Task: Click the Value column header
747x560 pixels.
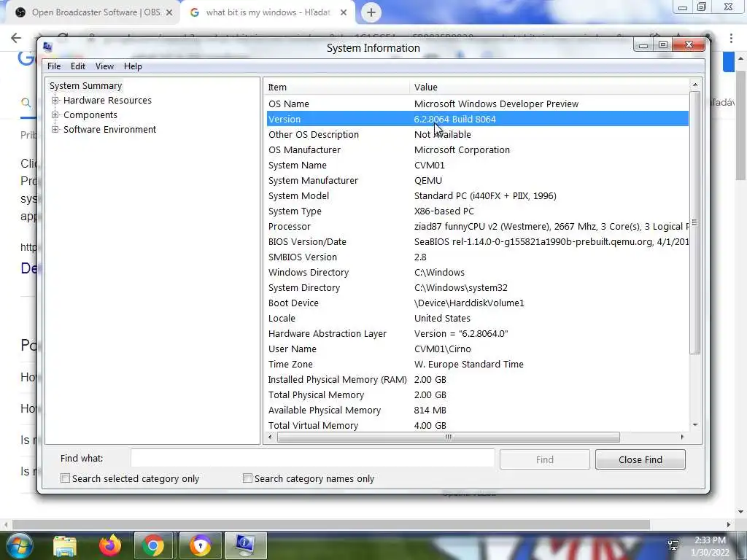Action: [549, 87]
